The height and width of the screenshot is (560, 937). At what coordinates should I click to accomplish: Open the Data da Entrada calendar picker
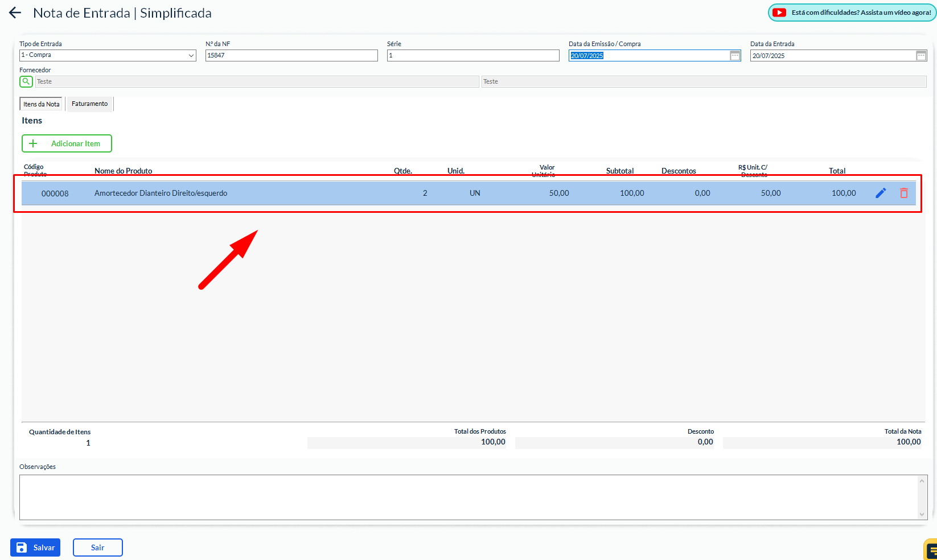[920, 56]
